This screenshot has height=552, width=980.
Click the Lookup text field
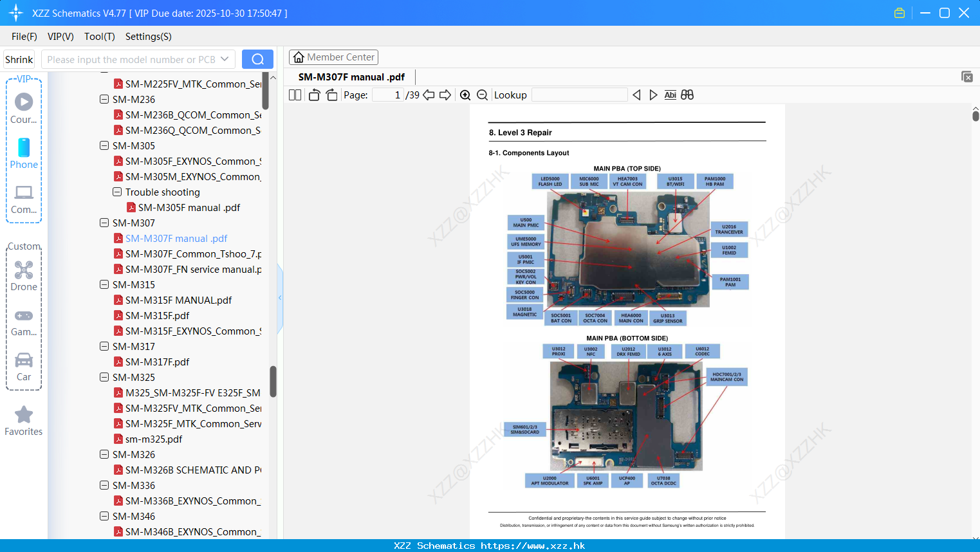pos(580,95)
